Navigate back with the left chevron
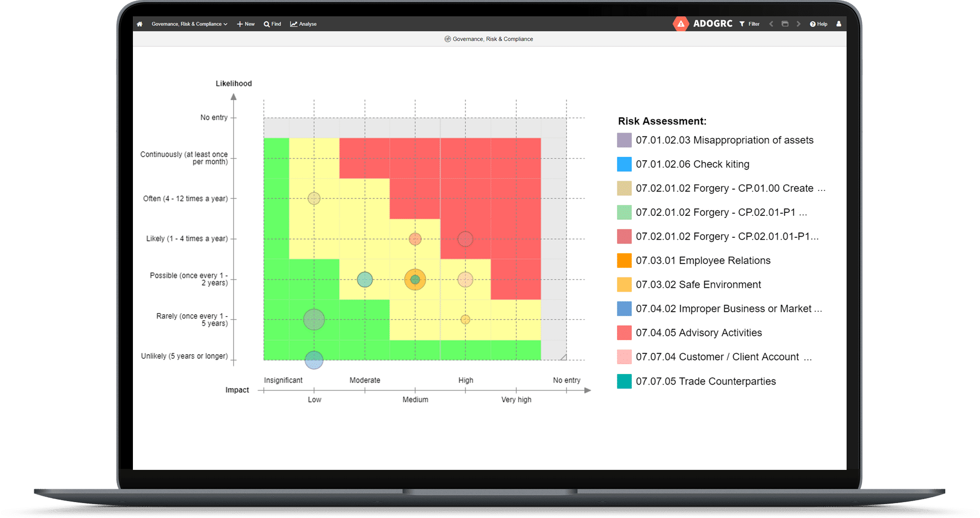This screenshot has width=980, height=518. [771, 24]
